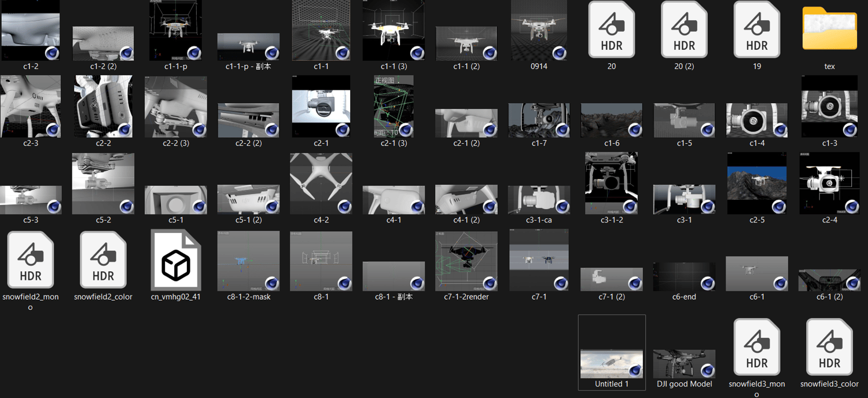Open the HDR file named 20
This screenshot has height=398, width=868.
point(612,30)
